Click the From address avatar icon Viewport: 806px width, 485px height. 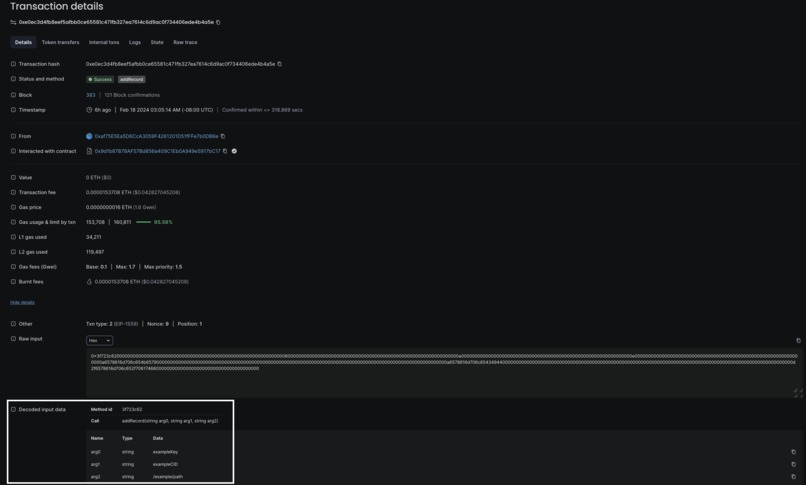coord(89,136)
